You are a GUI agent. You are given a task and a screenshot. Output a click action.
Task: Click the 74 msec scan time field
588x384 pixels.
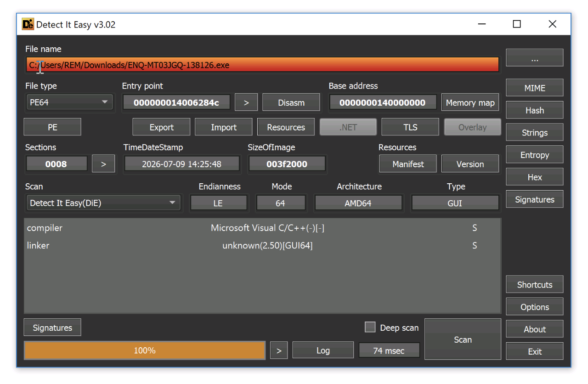[x=389, y=351]
